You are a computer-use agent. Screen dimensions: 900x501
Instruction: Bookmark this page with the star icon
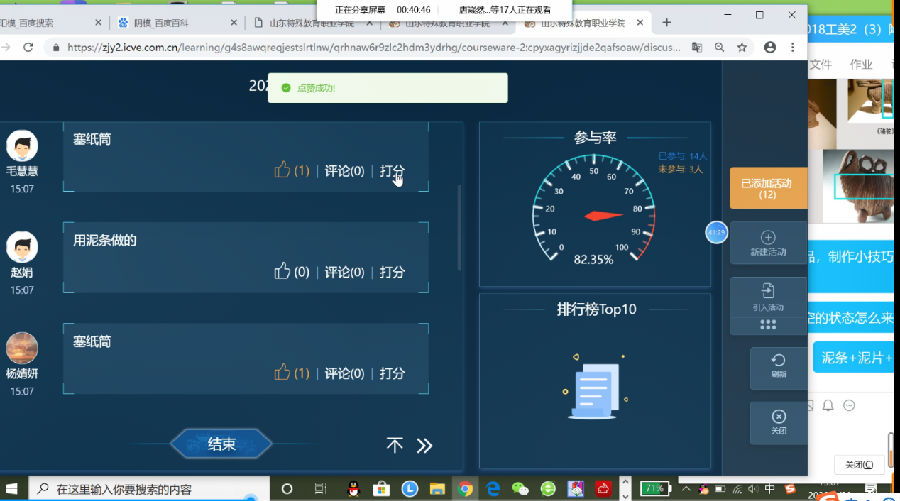pyautogui.click(x=743, y=46)
